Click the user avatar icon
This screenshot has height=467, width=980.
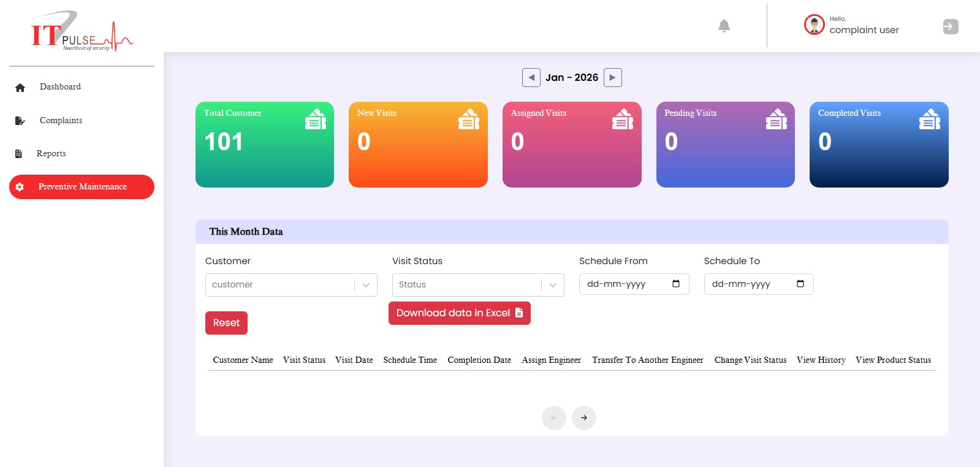(814, 25)
